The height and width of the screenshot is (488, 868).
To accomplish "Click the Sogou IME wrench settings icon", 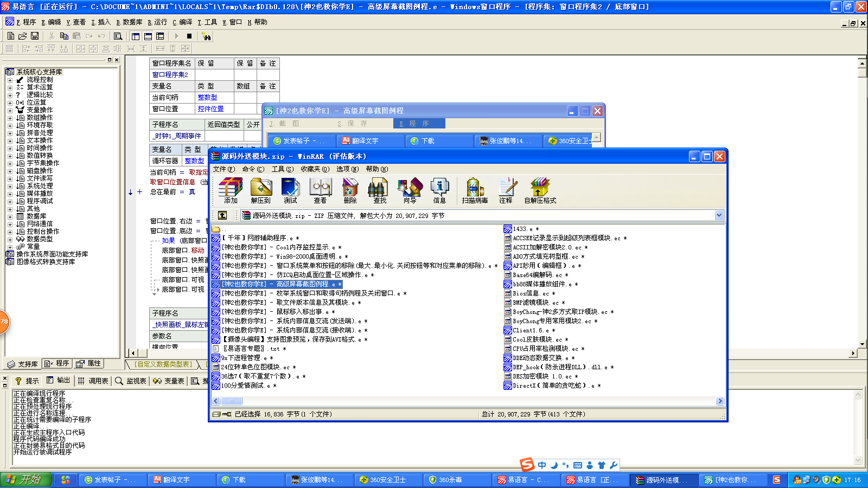I will click(x=614, y=465).
